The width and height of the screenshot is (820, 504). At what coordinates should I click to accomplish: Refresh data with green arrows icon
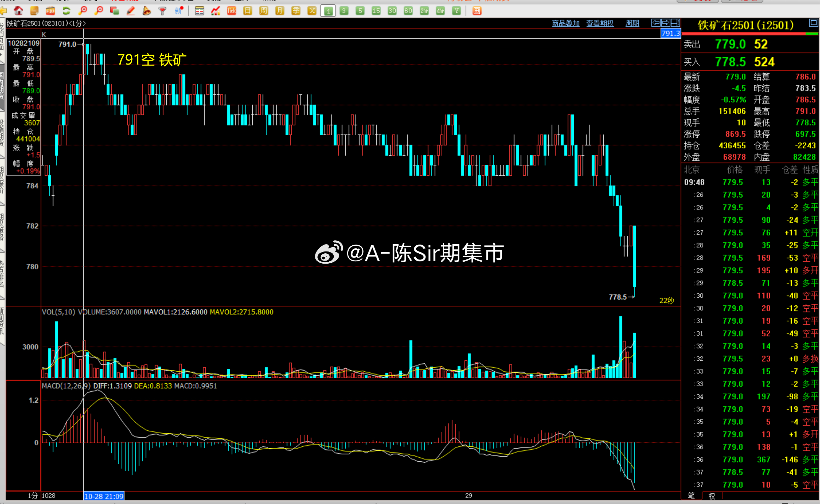[67, 11]
